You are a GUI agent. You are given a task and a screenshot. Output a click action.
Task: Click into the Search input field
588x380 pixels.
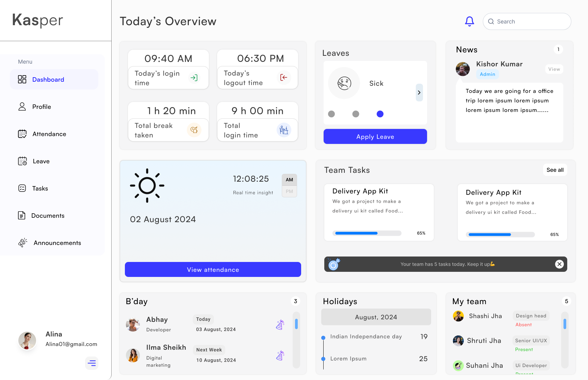tap(531, 21)
